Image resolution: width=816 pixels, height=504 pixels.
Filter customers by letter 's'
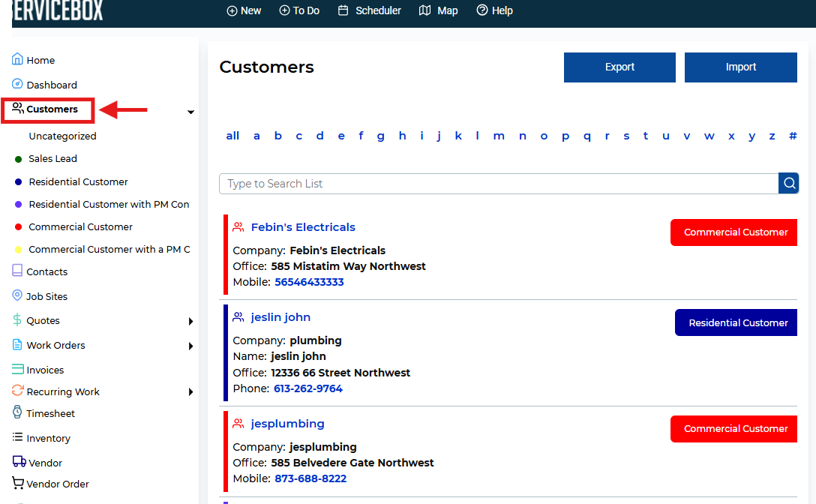[x=626, y=136]
